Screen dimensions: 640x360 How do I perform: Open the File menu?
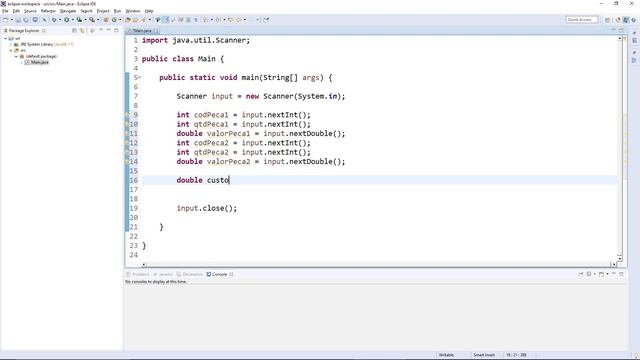coord(5,11)
